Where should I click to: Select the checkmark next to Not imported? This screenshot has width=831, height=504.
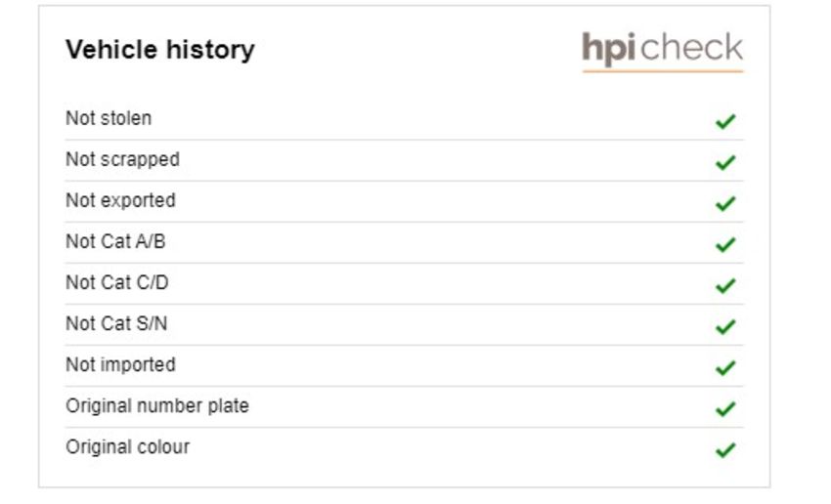tap(725, 367)
